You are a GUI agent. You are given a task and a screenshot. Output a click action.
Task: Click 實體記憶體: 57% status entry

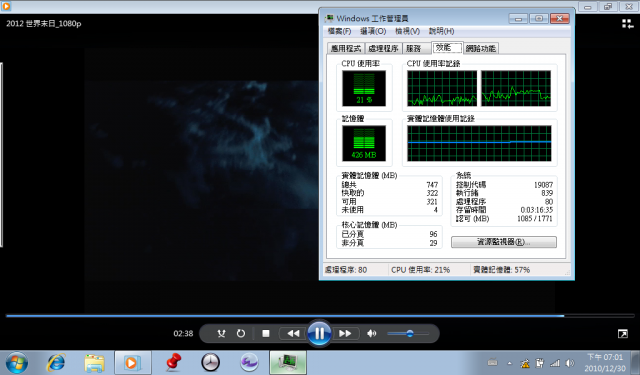click(501, 270)
